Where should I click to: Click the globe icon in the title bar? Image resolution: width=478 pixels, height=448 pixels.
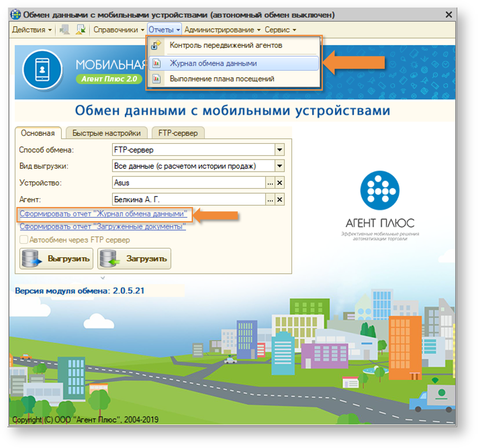[15, 14]
